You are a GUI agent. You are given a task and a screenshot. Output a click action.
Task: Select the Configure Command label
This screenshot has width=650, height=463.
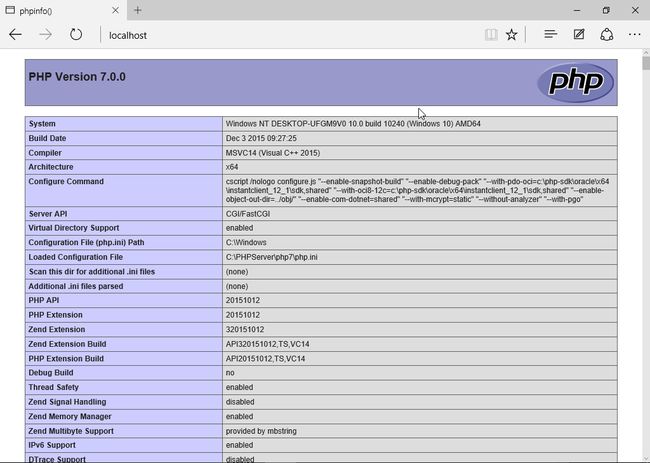pos(66,182)
